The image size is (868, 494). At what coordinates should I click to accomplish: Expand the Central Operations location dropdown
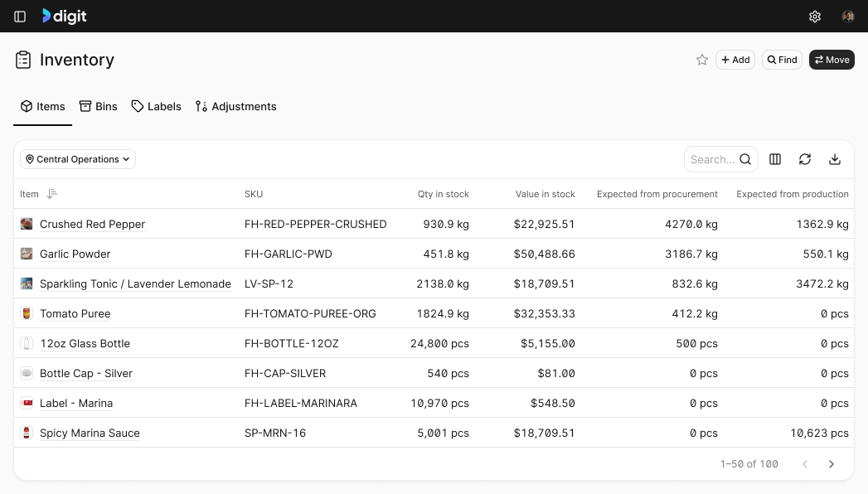pyautogui.click(x=78, y=159)
